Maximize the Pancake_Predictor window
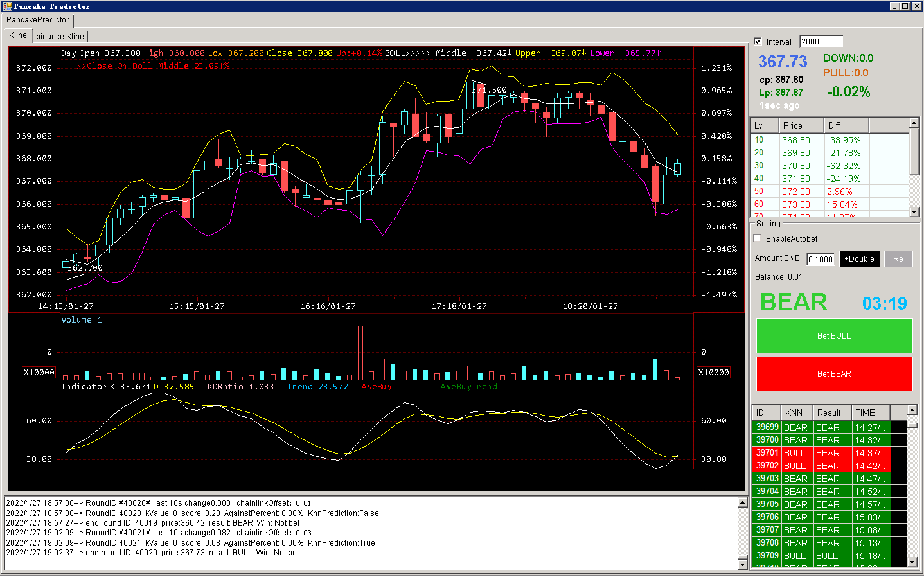Screen dimensions: 924x577 905,6
